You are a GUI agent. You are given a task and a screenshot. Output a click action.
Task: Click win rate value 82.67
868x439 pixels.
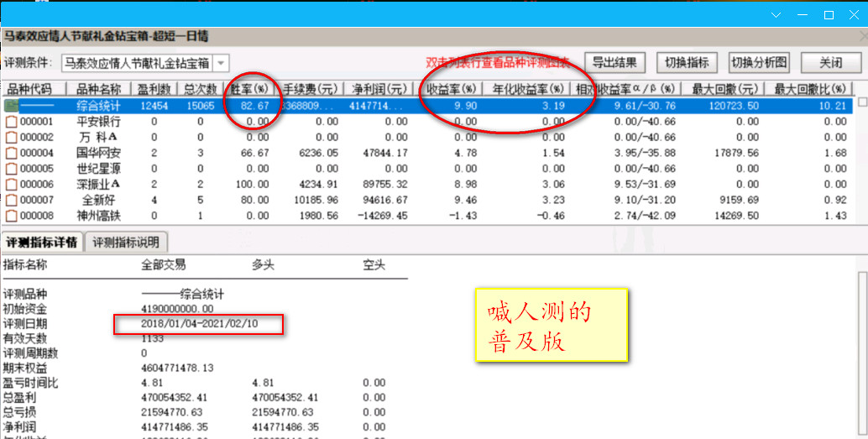(254, 106)
